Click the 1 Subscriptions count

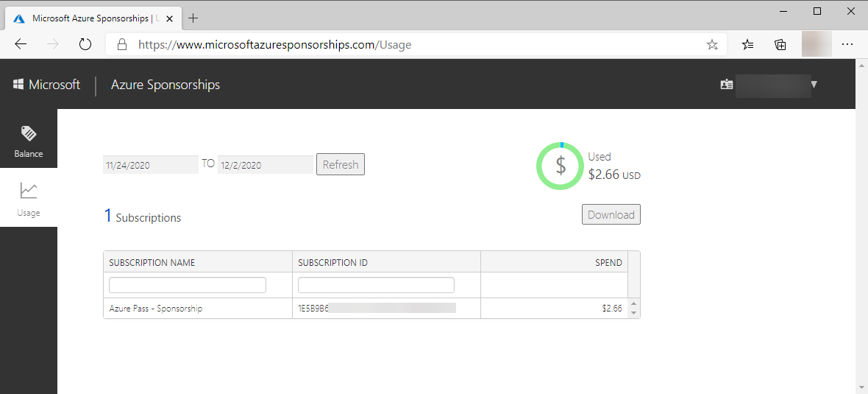click(x=142, y=216)
